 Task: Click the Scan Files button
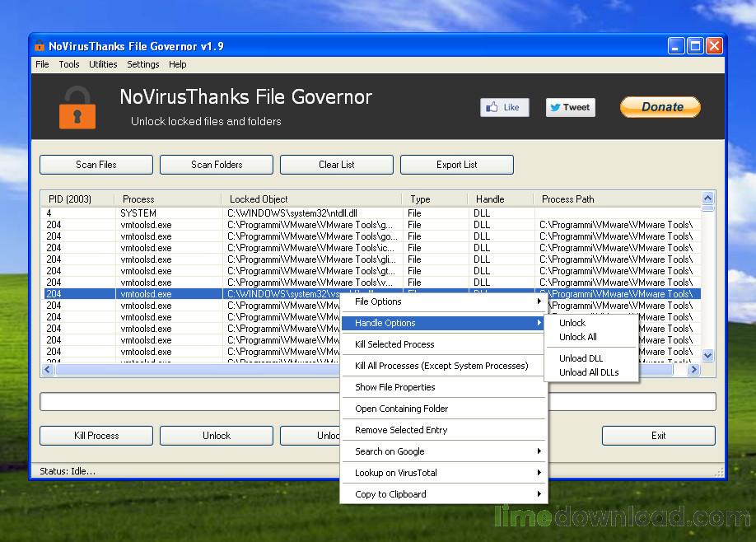click(x=96, y=165)
